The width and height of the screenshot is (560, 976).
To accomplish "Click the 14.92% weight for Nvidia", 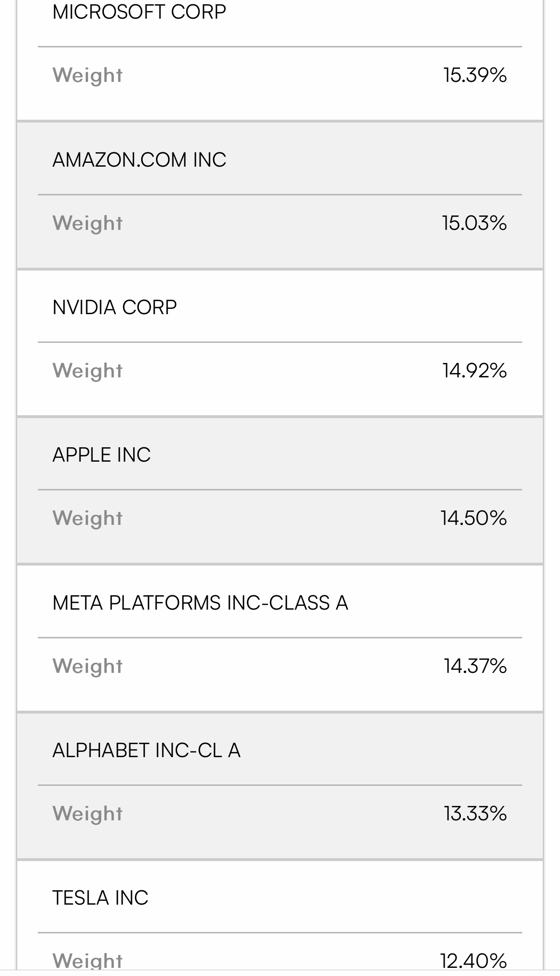I will click(x=474, y=371).
